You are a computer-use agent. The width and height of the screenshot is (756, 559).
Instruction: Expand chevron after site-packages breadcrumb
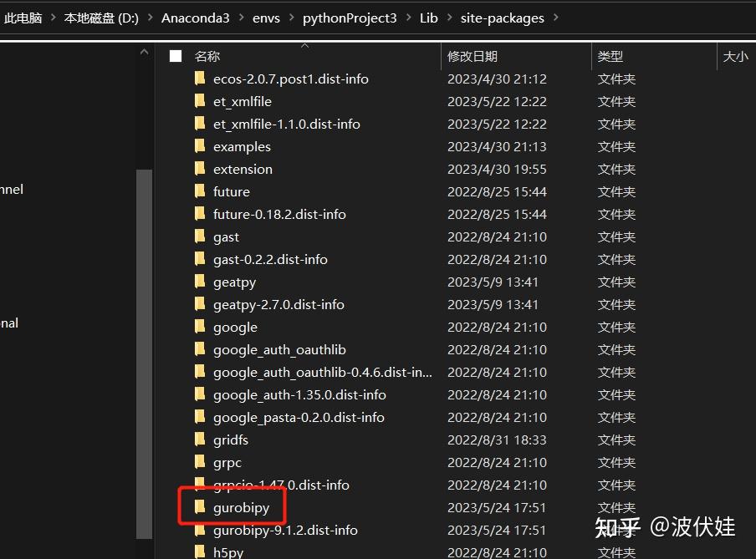pyautogui.click(x=556, y=18)
